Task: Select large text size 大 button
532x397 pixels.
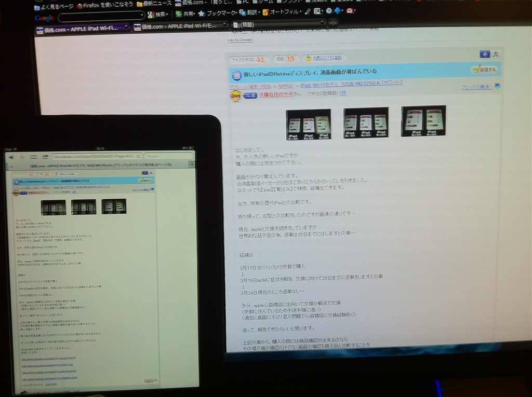Action: click(495, 54)
